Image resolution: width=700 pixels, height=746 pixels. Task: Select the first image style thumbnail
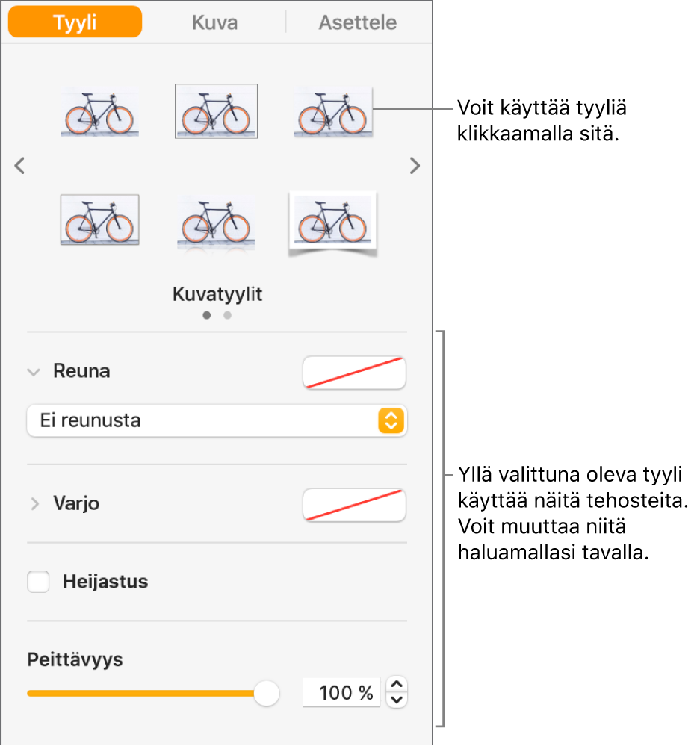[99, 111]
